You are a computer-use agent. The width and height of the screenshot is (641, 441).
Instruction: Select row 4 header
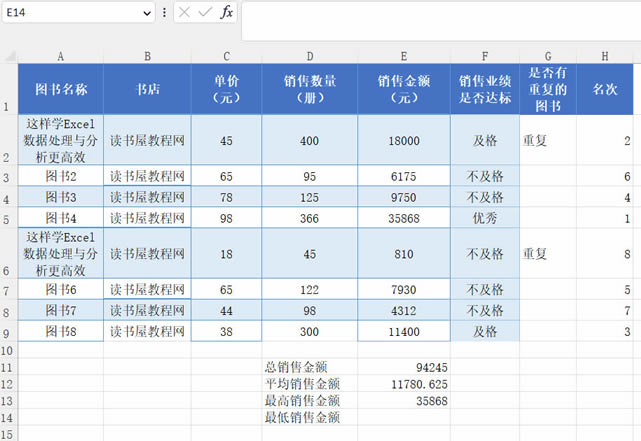coord(9,197)
